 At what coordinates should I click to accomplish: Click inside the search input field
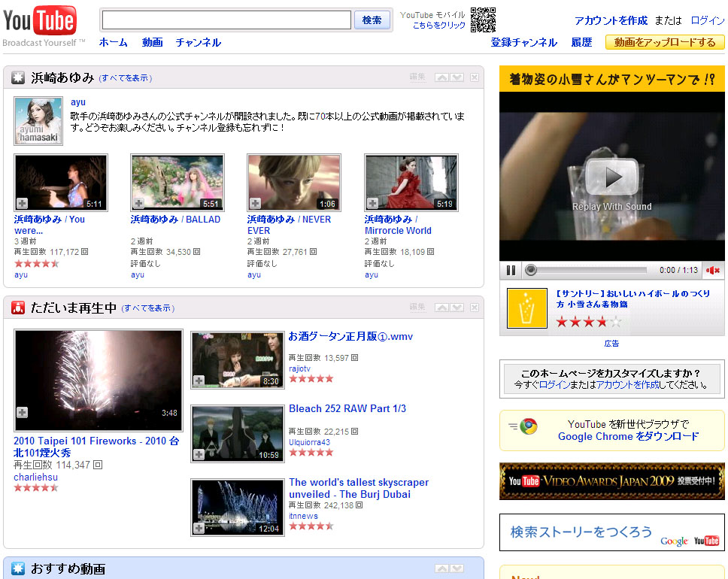(226, 20)
